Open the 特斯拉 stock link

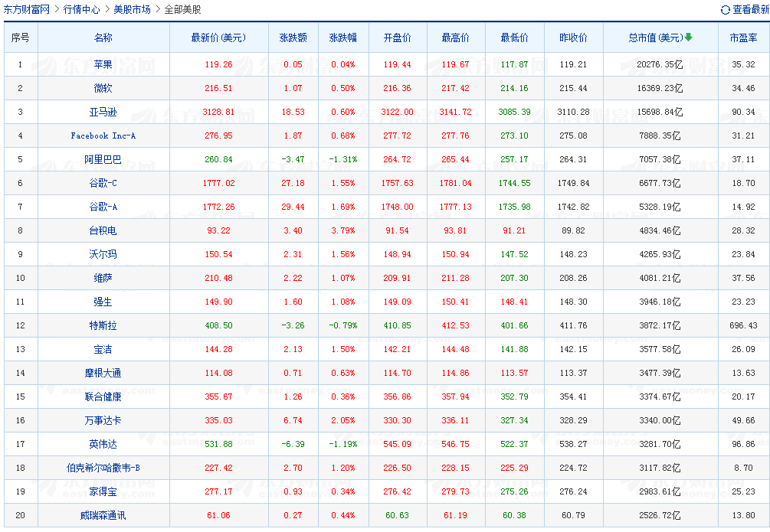pyautogui.click(x=103, y=325)
